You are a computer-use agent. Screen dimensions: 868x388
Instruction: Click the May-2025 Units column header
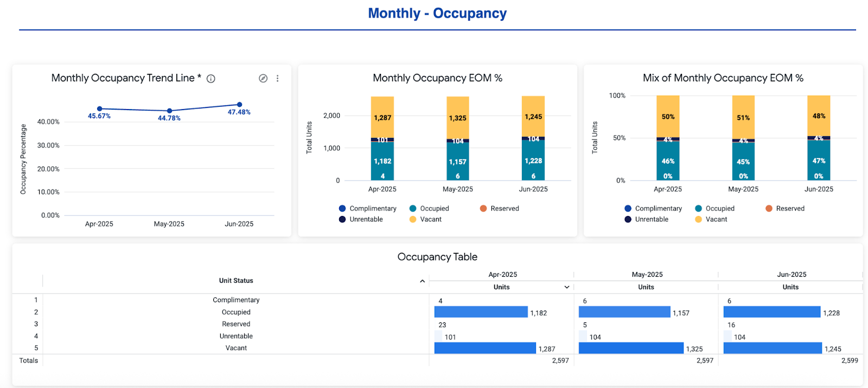click(646, 287)
